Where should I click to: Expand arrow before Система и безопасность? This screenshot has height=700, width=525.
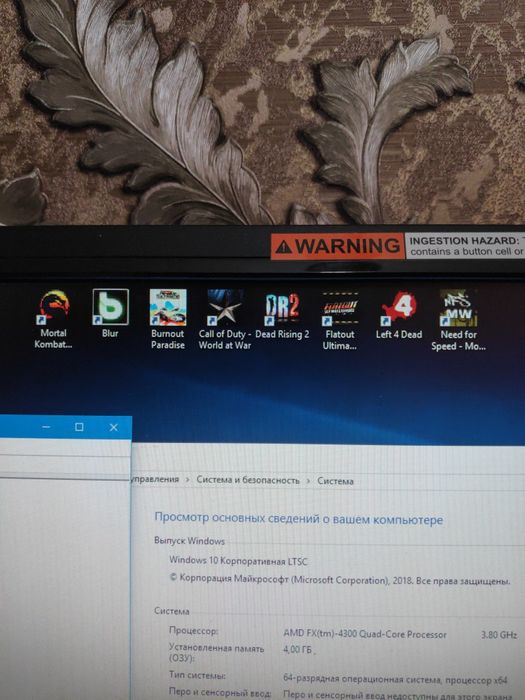coord(188,480)
